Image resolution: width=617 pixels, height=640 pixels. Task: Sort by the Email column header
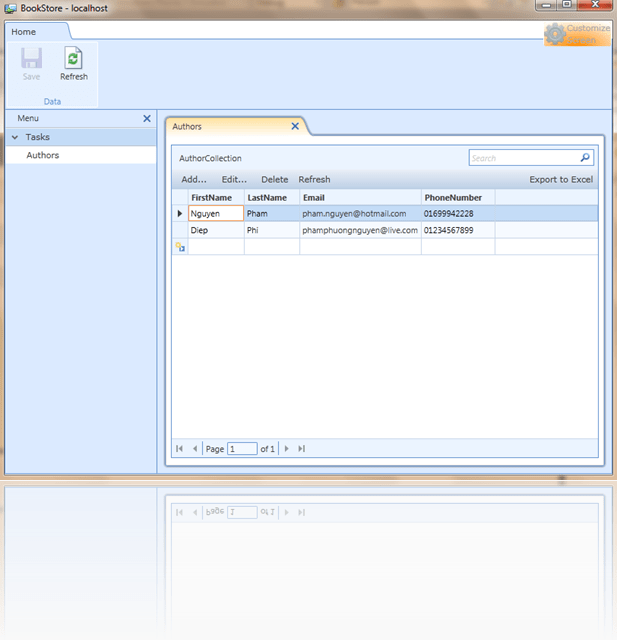click(x=359, y=197)
